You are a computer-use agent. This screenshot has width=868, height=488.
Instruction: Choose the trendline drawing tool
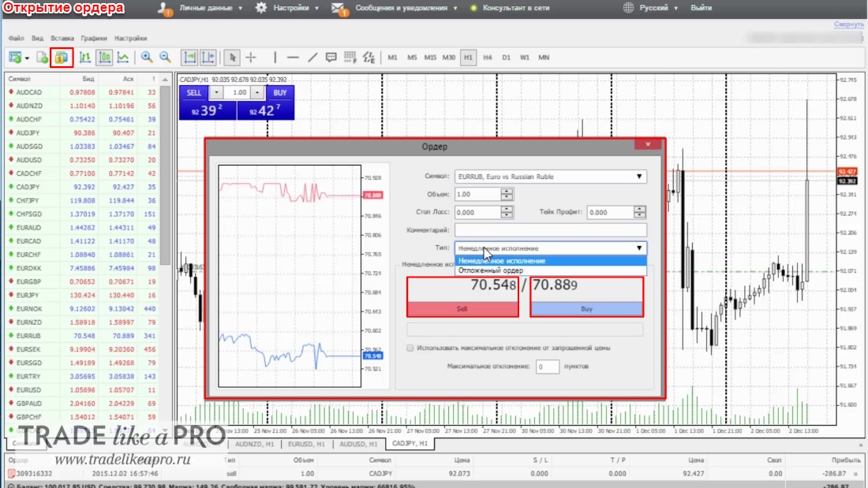pyautogui.click(x=312, y=58)
